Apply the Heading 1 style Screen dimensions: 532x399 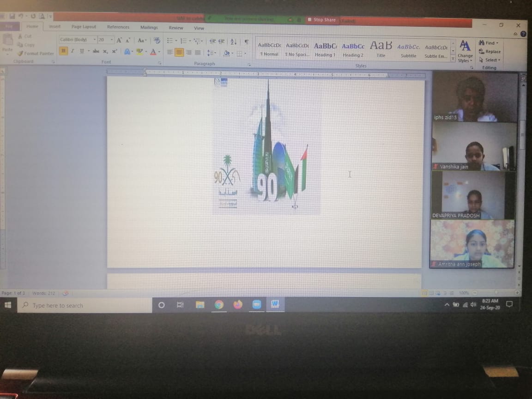coord(325,50)
